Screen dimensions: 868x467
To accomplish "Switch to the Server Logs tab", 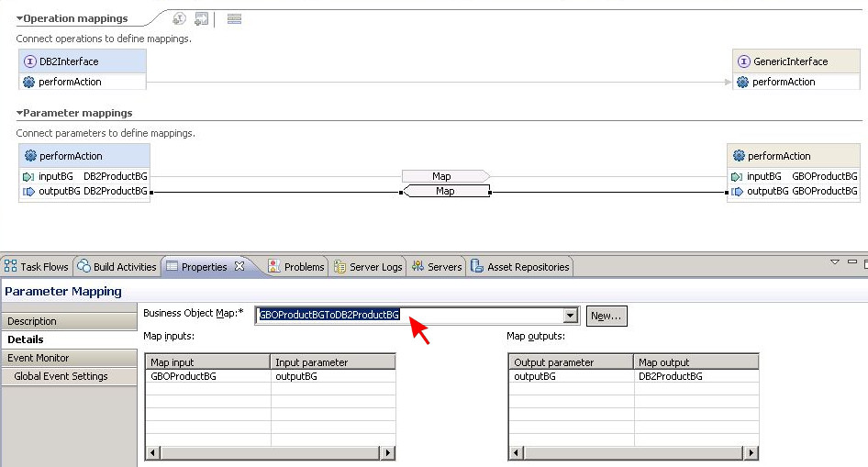I will coord(368,267).
